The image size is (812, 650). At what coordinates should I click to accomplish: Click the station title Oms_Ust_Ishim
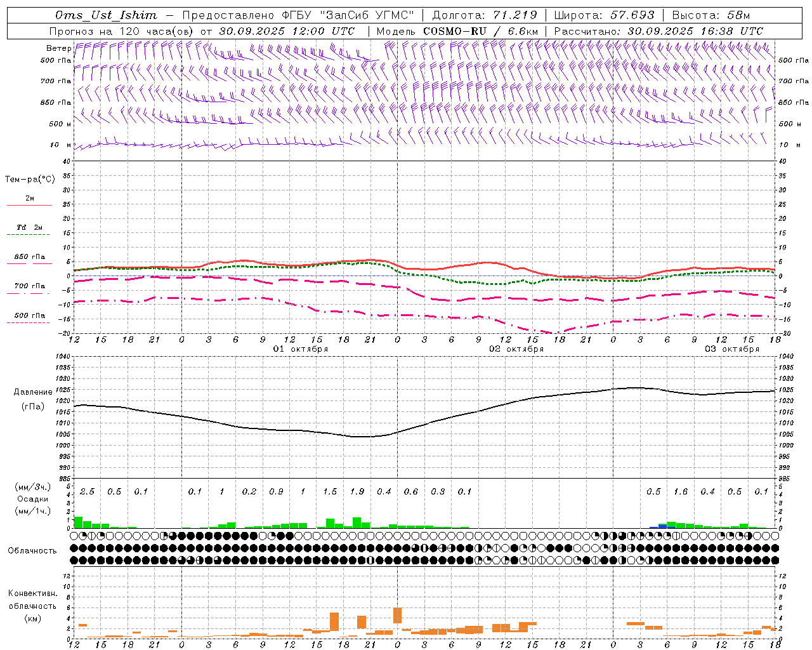106,15
